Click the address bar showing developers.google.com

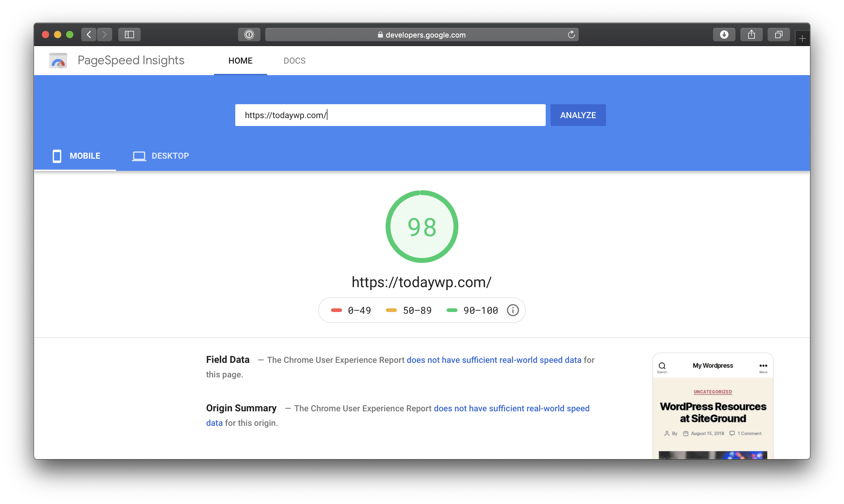point(421,35)
